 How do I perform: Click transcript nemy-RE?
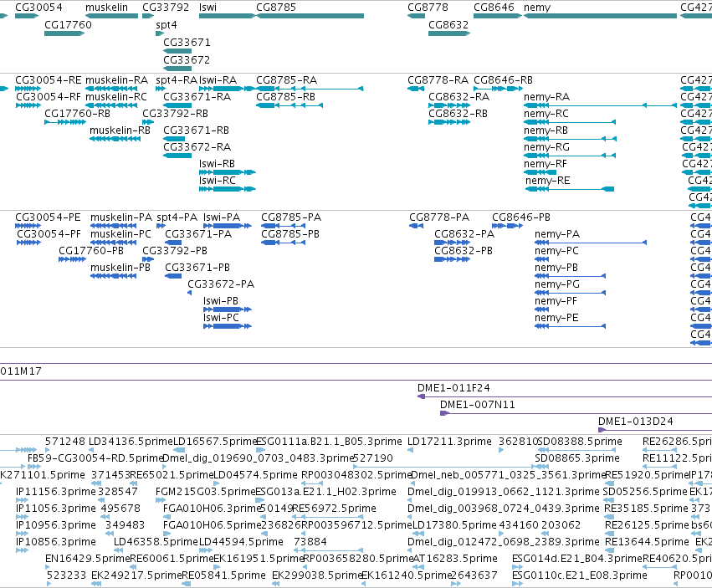tap(548, 181)
